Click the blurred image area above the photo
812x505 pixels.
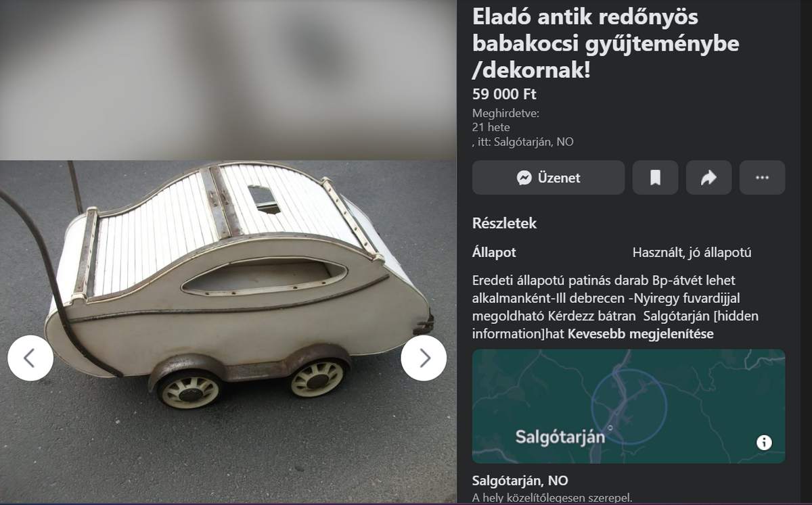tap(228, 80)
